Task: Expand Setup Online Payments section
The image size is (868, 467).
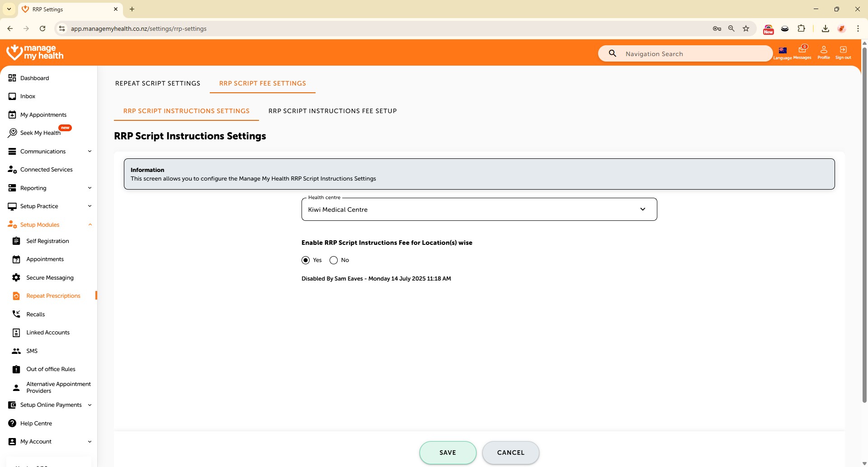Action: coord(50,405)
